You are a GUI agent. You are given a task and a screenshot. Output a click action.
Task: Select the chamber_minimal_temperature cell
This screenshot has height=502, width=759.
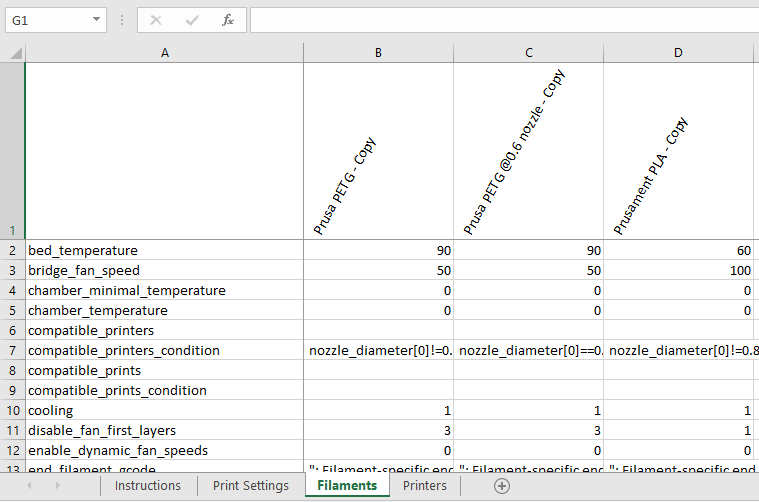[165, 290]
